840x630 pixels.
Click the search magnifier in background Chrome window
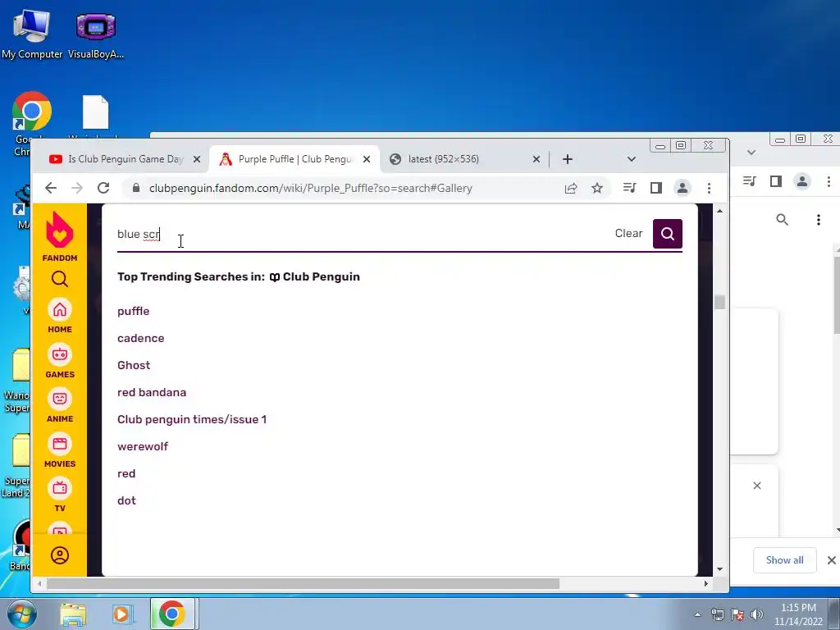[x=782, y=220]
